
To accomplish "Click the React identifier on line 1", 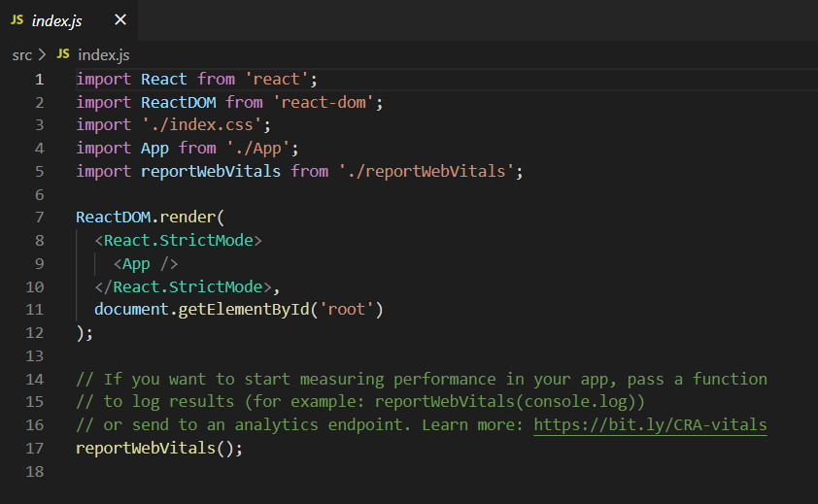I will (164, 80).
